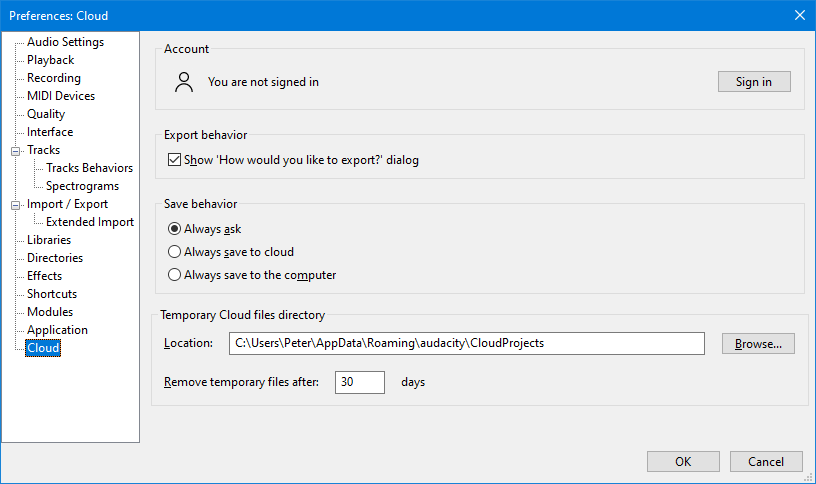This screenshot has height=484, width=816.
Task: Click Browse to choose cloud directory
Action: pyautogui.click(x=758, y=344)
